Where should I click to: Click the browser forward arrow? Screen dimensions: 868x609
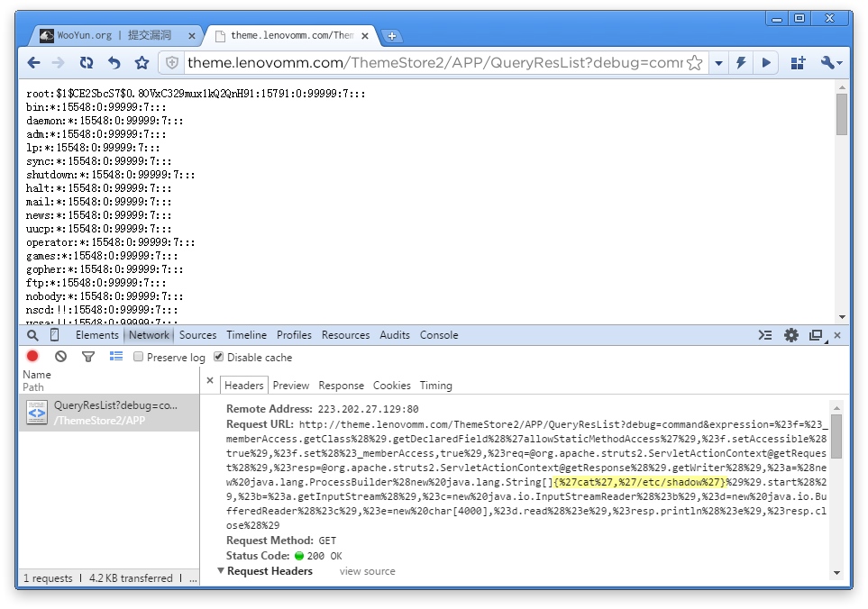pyautogui.click(x=58, y=63)
